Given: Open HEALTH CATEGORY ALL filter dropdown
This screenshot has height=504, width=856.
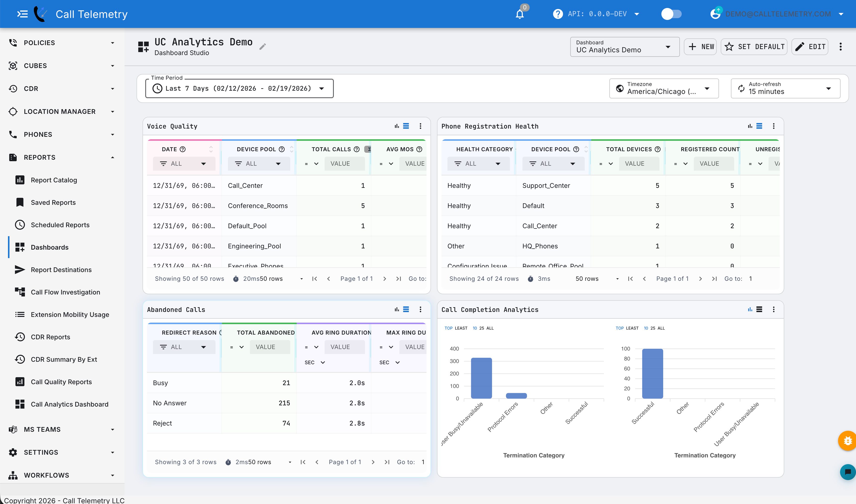Looking at the screenshot, I should pos(478,164).
